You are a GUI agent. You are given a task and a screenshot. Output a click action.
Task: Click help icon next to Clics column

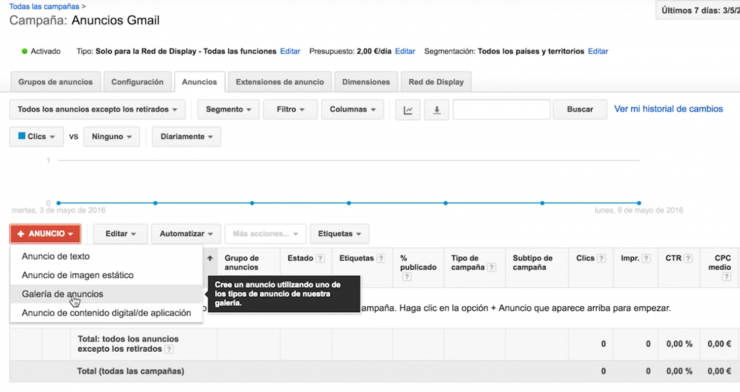click(601, 258)
